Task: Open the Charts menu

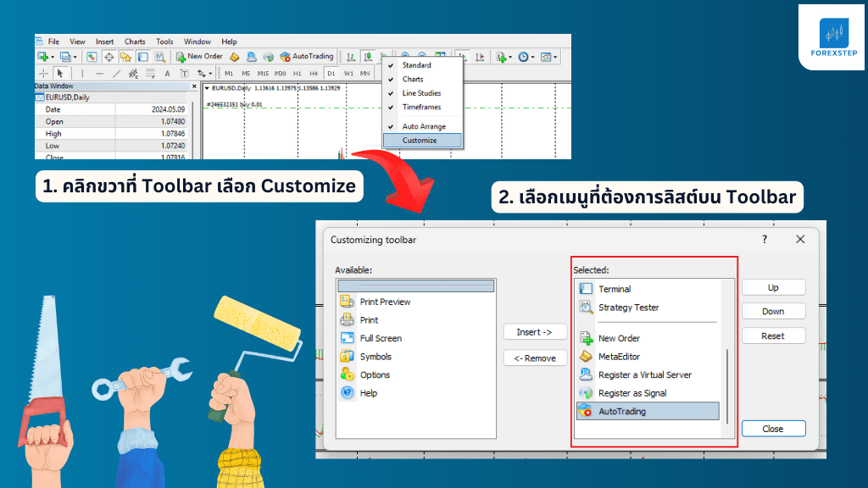Action: click(x=135, y=42)
